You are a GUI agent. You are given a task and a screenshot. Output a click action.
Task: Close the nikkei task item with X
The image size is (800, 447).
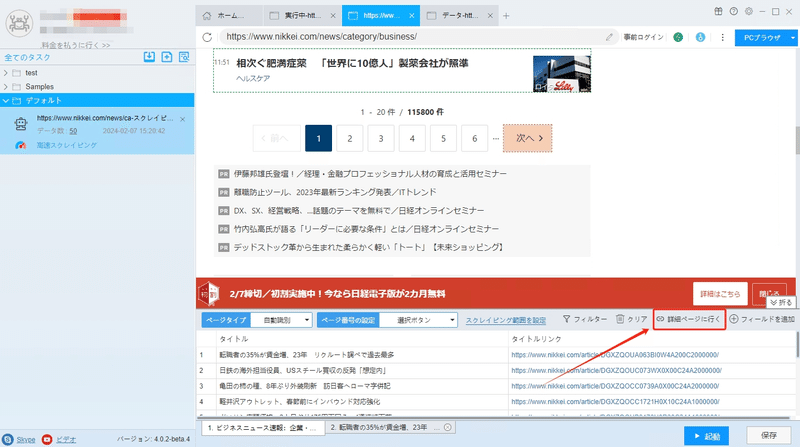[183, 119]
